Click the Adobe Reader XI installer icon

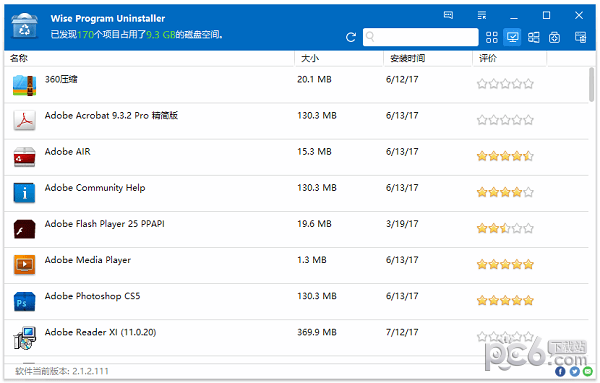click(x=24, y=337)
